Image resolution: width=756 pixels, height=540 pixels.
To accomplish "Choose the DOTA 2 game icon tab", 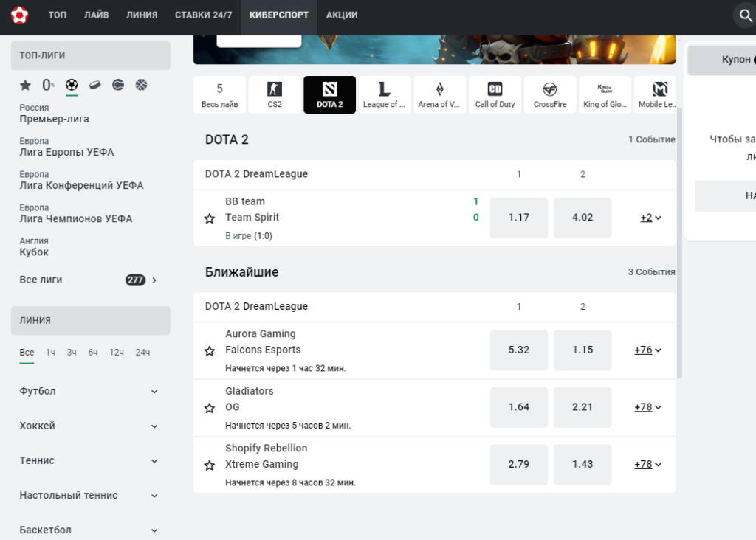I will pyautogui.click(x=330, y=95).
